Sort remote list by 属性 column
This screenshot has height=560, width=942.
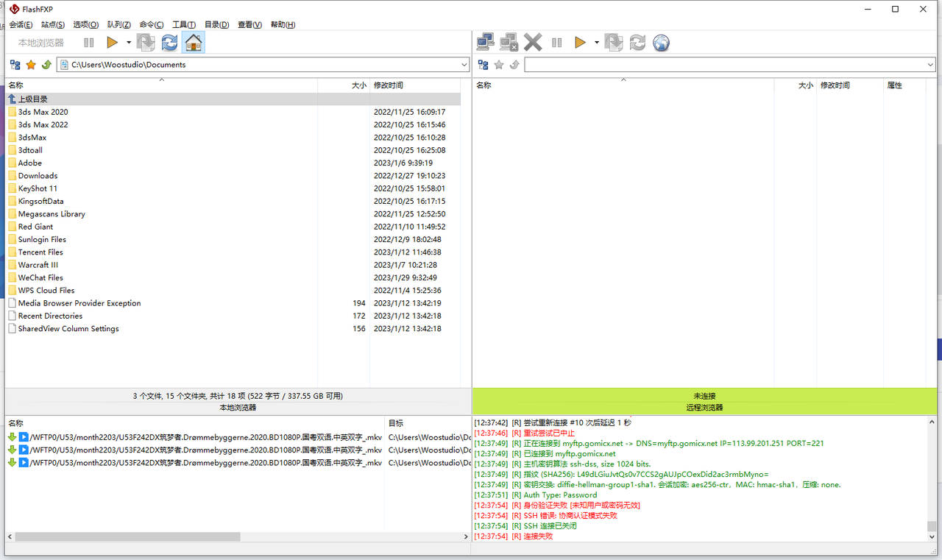(x=904, y=85)
